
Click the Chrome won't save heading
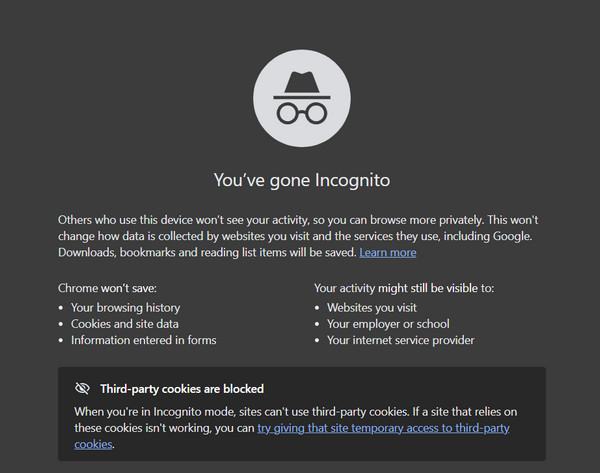pos(107,288)
